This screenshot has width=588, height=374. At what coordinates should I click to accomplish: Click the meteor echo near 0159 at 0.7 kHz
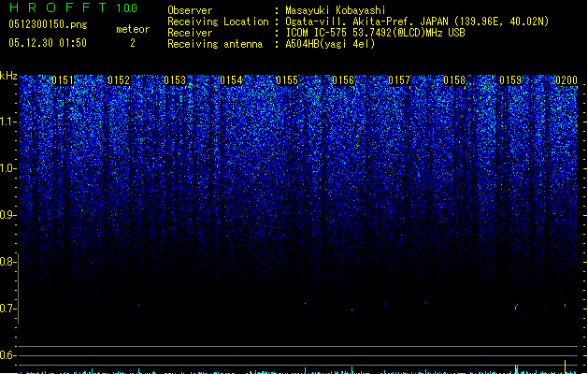pos(516,307)
